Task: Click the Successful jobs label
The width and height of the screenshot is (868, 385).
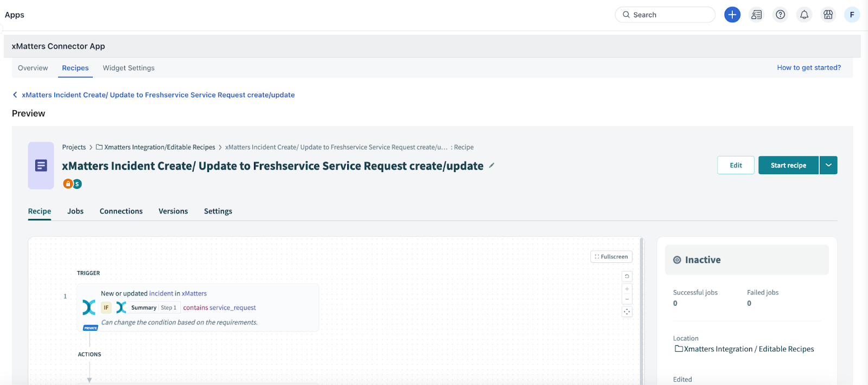Action: (x=695, y=292)
